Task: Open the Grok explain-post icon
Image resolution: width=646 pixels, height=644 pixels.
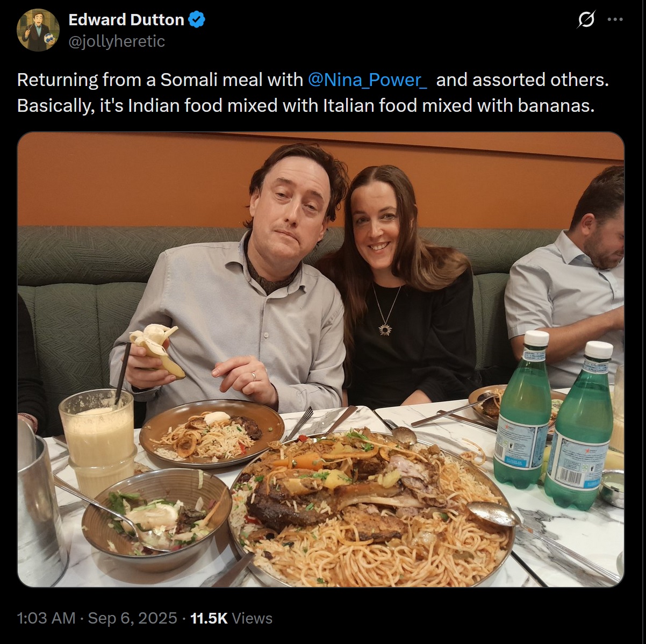Action: click(586, 20)
